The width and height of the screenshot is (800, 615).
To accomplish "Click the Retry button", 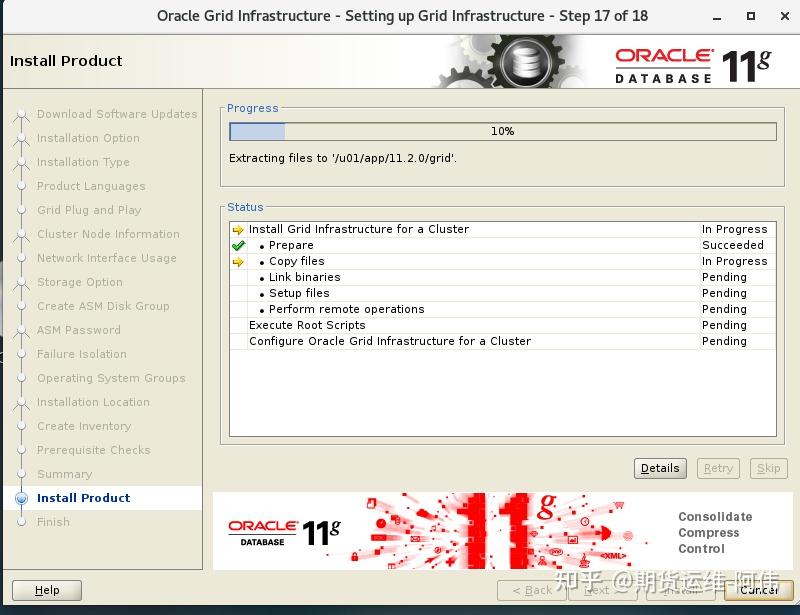I will click(x=717, y=468).
